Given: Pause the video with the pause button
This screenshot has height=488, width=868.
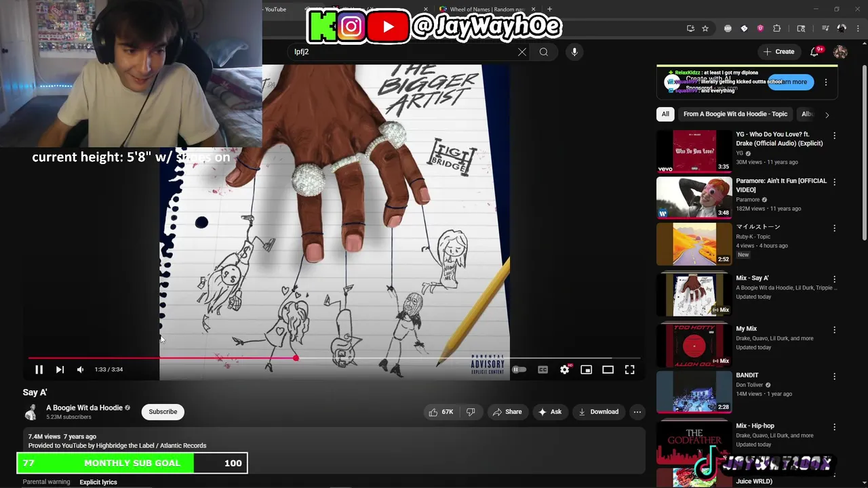Looking at the screenshot, I should pos(39,369).
